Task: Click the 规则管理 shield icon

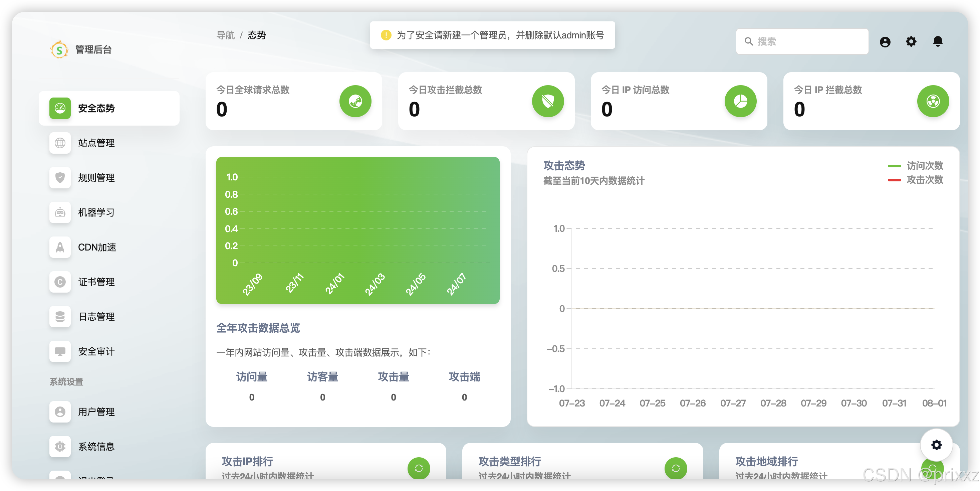Action: [x=60, y=178]
